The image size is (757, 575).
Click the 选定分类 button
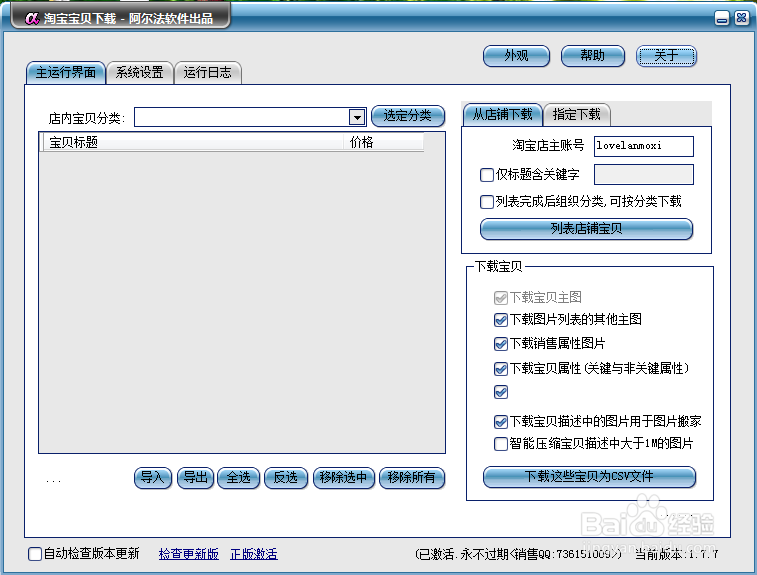(407, 116)
